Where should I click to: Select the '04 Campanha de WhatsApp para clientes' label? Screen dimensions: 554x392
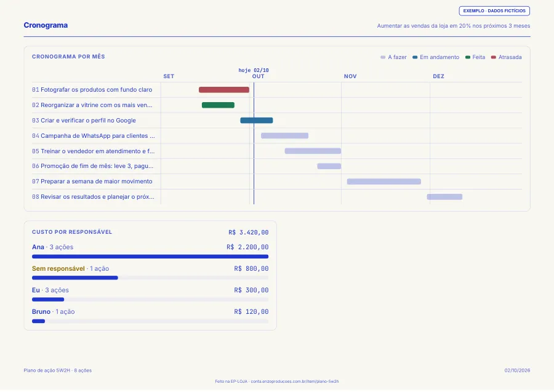pyautogui.click(x=94, y=135)
